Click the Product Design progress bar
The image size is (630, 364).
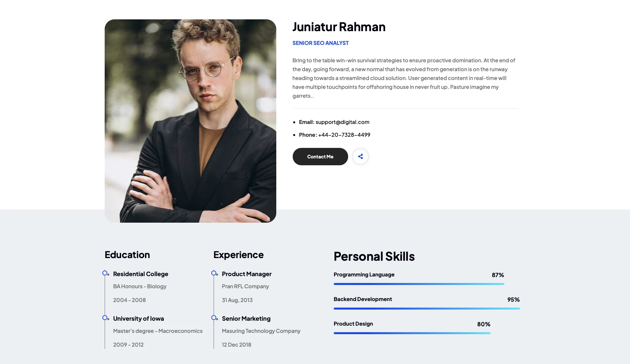point(412,333)
